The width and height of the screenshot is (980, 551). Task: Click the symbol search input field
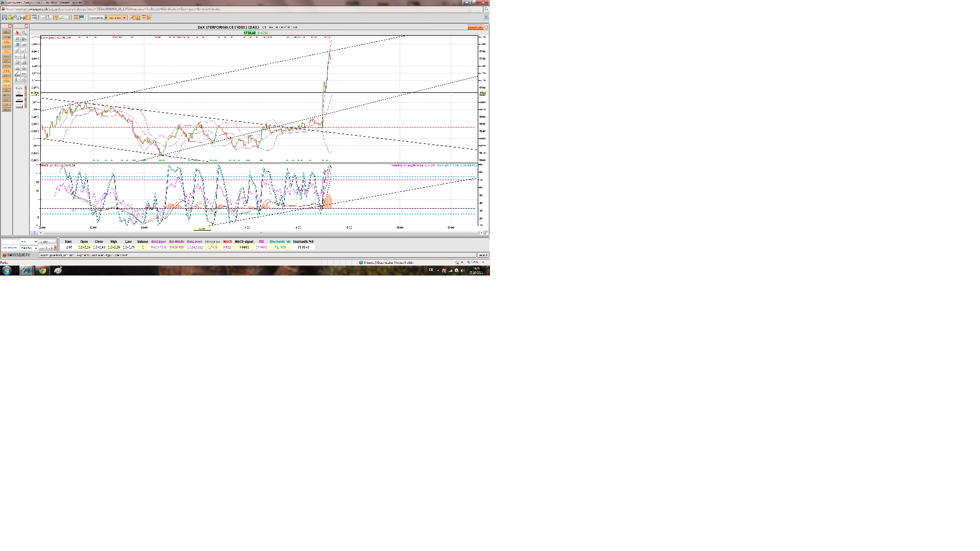(x=11, y=241)
